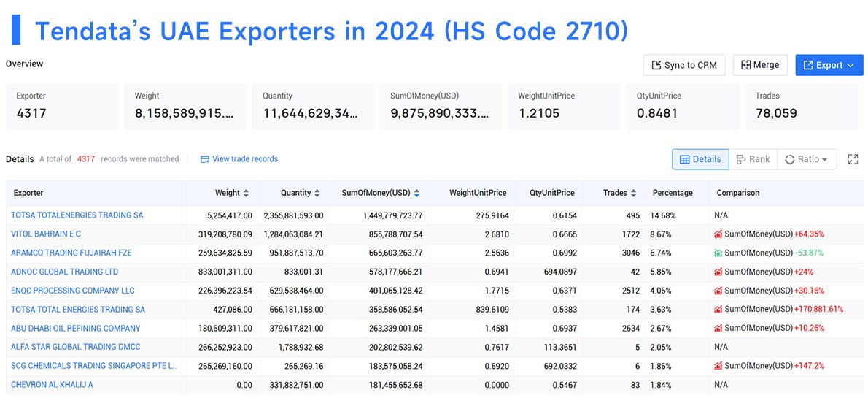Sort table by Trades column arrows
Image resolution: width=868 pixels, height=398 pixels.
[x=633, y=193]
